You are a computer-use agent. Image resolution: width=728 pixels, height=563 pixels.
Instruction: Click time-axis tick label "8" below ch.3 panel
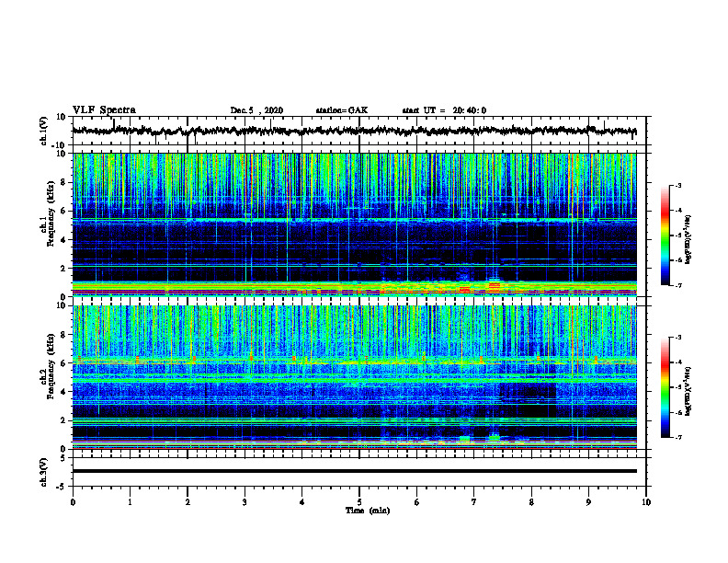click(x=531, y=502)
